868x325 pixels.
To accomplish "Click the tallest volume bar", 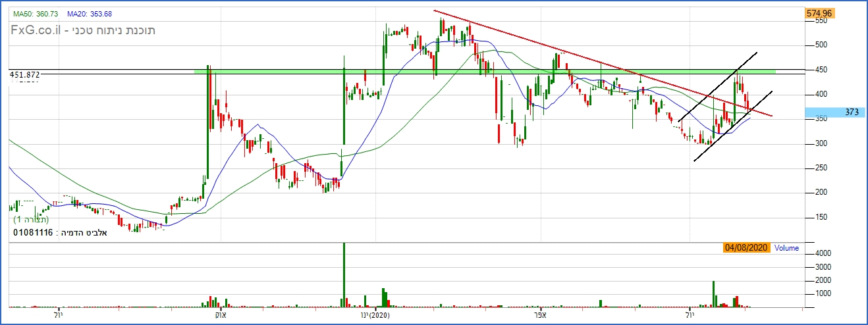I will (344, 275).
